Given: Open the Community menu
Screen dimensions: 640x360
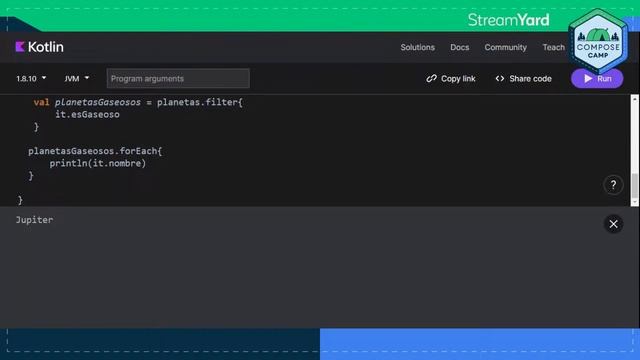Looking at the screenshot, I should click(505, 47).
